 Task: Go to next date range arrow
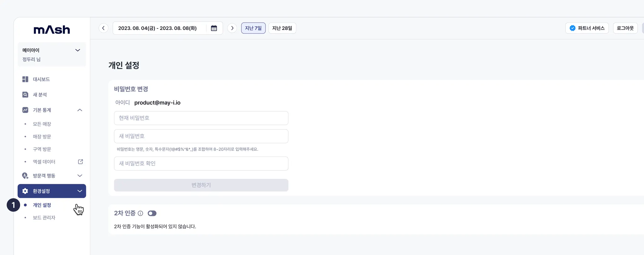tap(232, 28)
